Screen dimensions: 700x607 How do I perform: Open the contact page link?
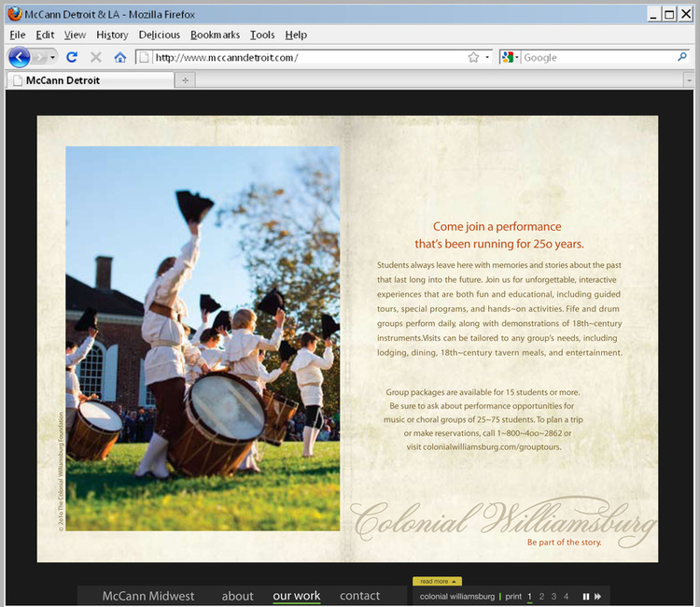(x=359, y=596)
